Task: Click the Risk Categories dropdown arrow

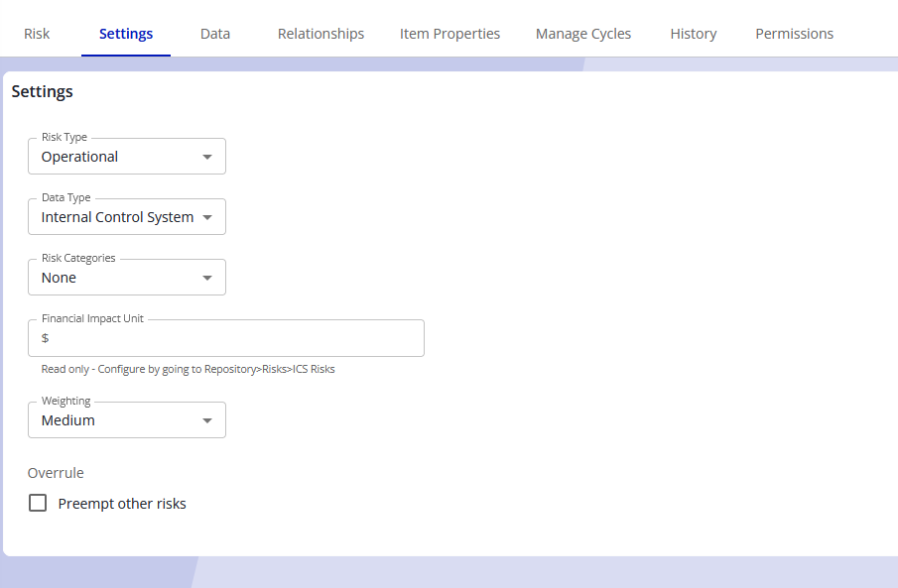Action: pos(206,278)
